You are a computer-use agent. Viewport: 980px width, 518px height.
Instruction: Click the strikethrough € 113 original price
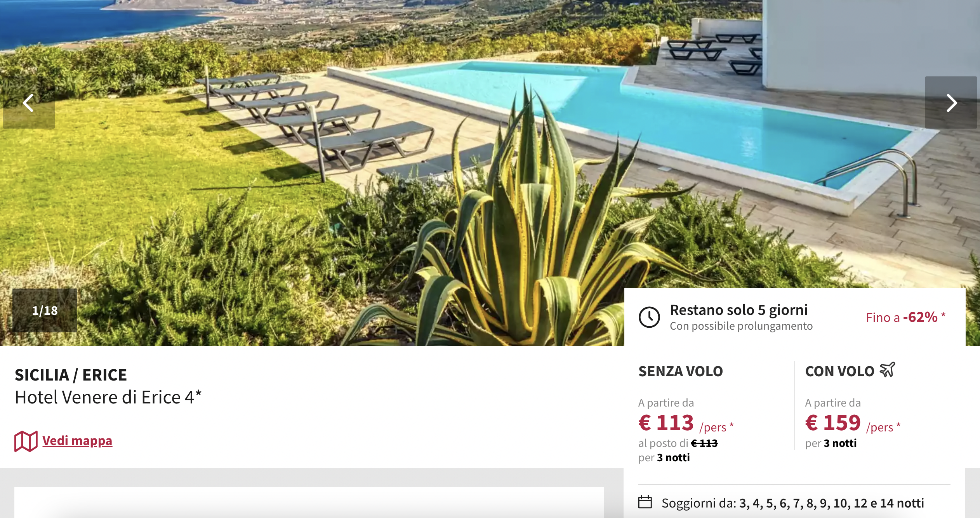pyautogui.click(x=704, y=443)
